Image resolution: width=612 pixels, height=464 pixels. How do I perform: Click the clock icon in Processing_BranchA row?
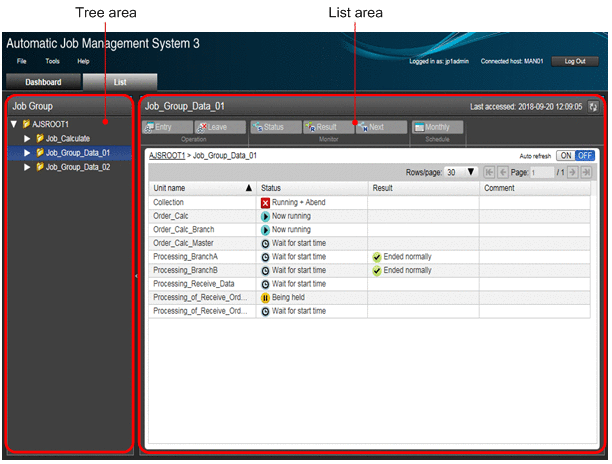tap(265, 257)
